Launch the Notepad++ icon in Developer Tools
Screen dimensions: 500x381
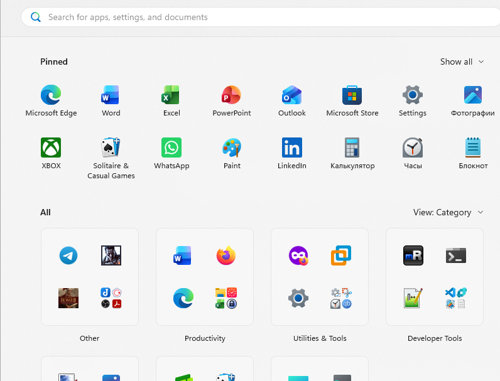coord(413,298)
